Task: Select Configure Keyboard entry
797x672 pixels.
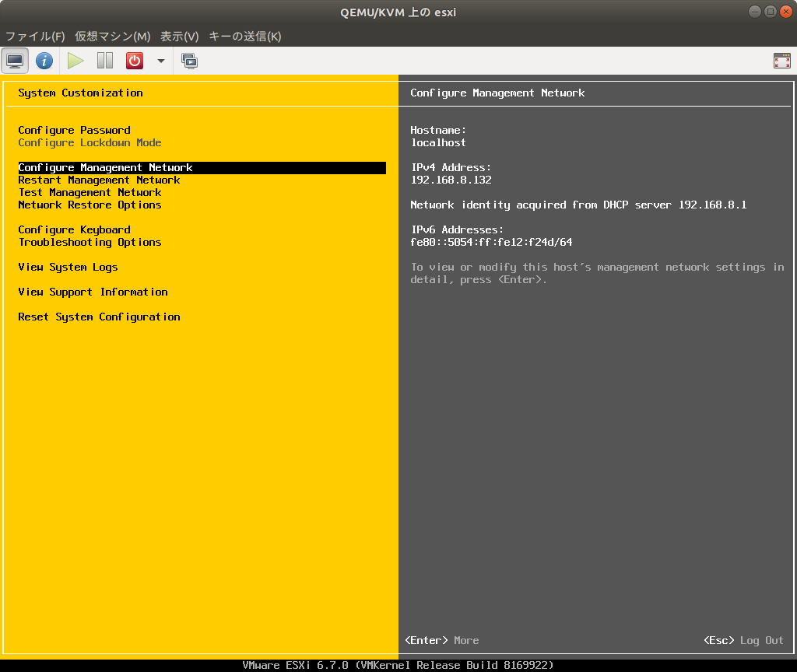Action: [74, 229]
